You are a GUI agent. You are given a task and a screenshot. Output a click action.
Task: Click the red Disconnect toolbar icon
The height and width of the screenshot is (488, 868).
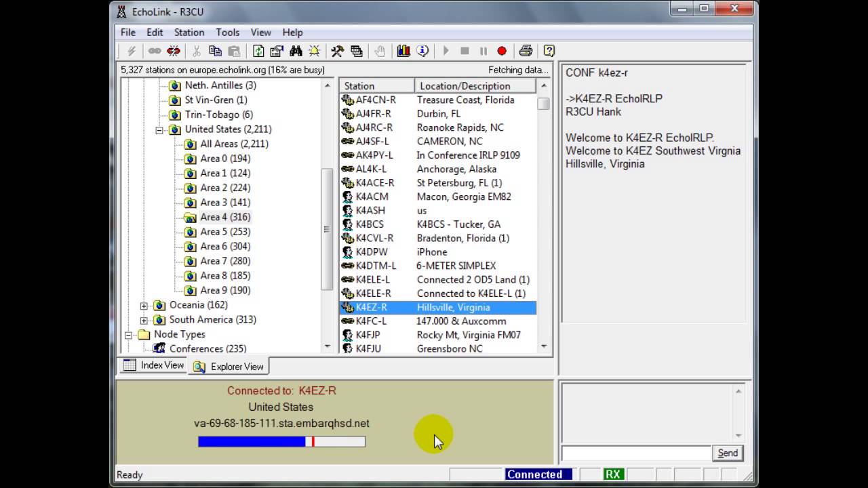click(174, 51)
